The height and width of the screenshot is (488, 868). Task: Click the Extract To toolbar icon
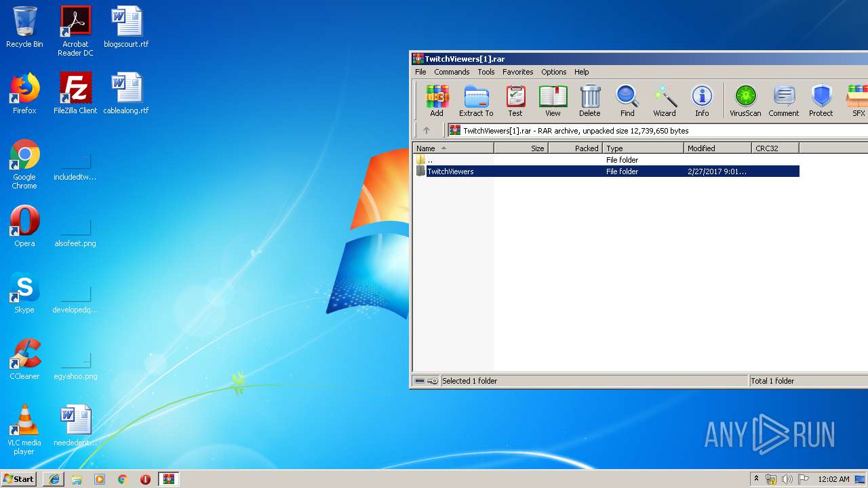476,100
